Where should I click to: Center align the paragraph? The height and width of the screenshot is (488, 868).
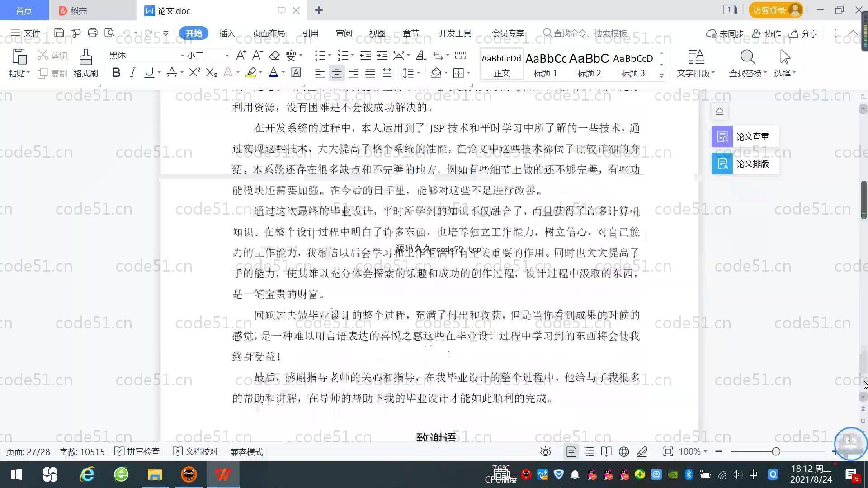(x=336, y=73)
